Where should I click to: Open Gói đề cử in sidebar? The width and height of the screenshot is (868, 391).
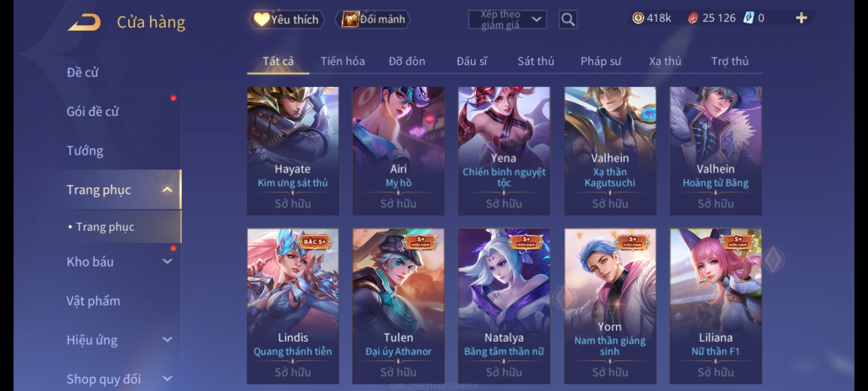click(x=93, y=112)
